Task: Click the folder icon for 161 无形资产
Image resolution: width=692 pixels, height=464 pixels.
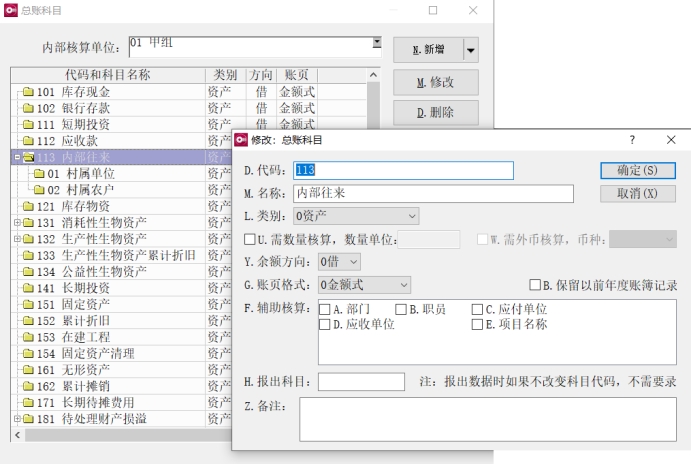Action: pyautogui.click(x=28, y=369)
